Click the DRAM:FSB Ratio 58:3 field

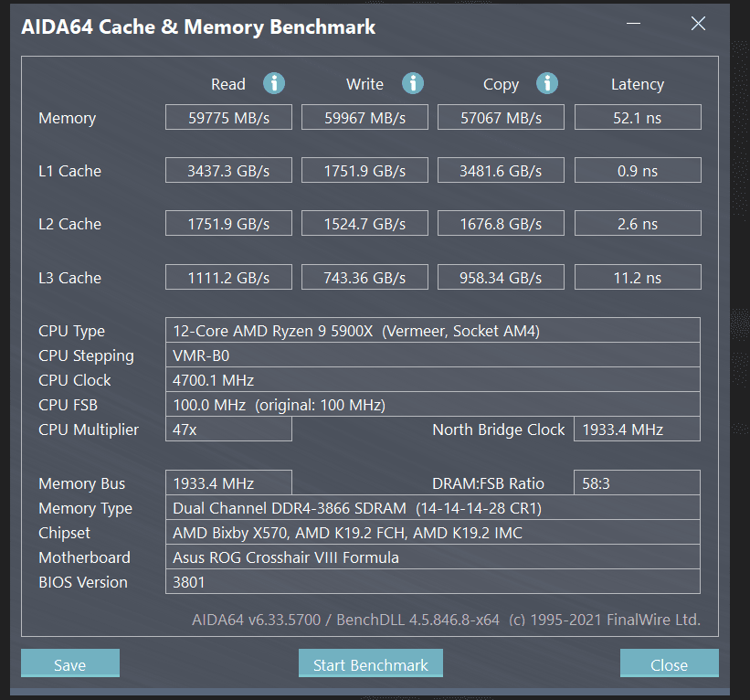coord(637,483)
